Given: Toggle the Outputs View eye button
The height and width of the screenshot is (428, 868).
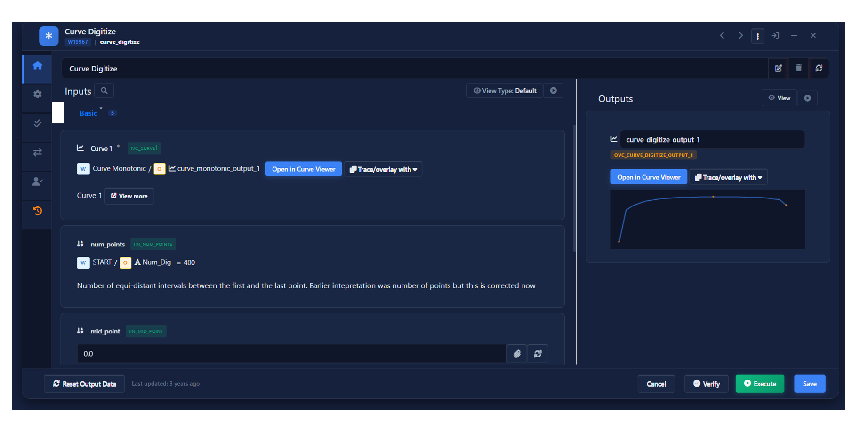Looking at the screenshot, I should pos(779,98).
